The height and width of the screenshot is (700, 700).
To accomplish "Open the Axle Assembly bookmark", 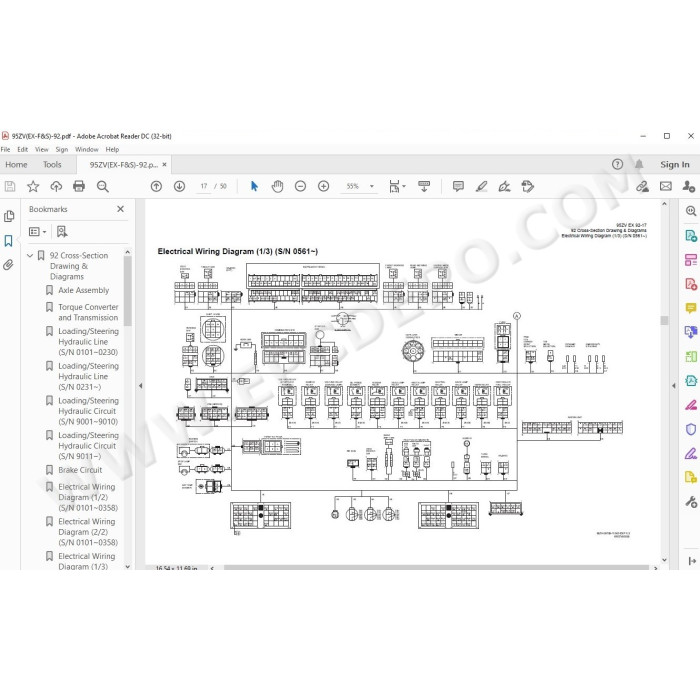I will 83,290.
